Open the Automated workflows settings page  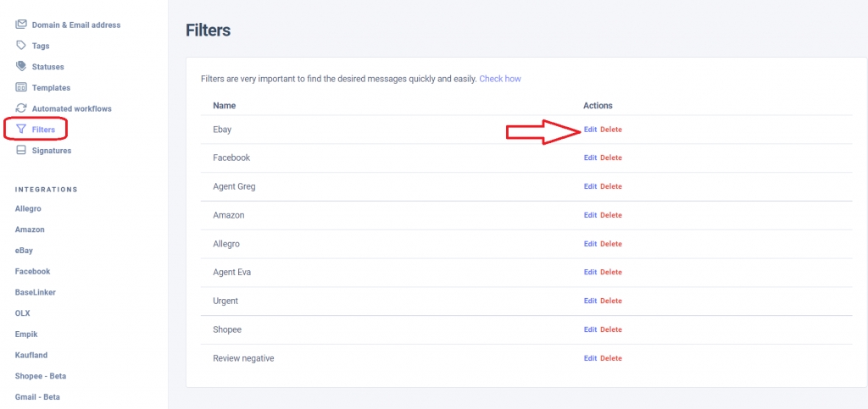pos(71,109)
